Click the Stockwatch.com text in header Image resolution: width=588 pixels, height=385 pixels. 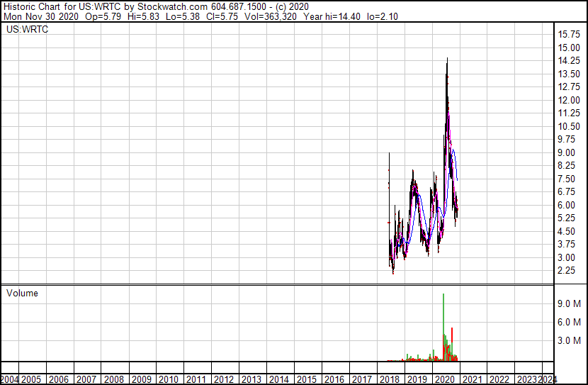(168, 5)
